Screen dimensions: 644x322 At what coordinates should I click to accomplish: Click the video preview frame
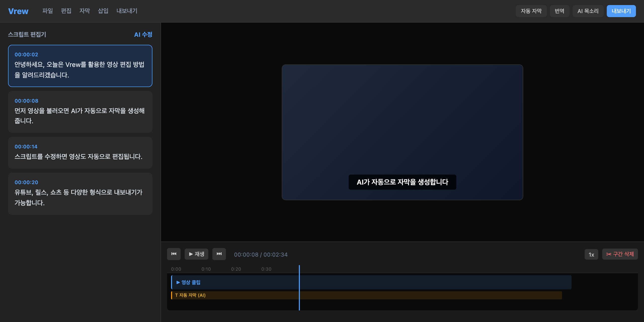(403, 132)
